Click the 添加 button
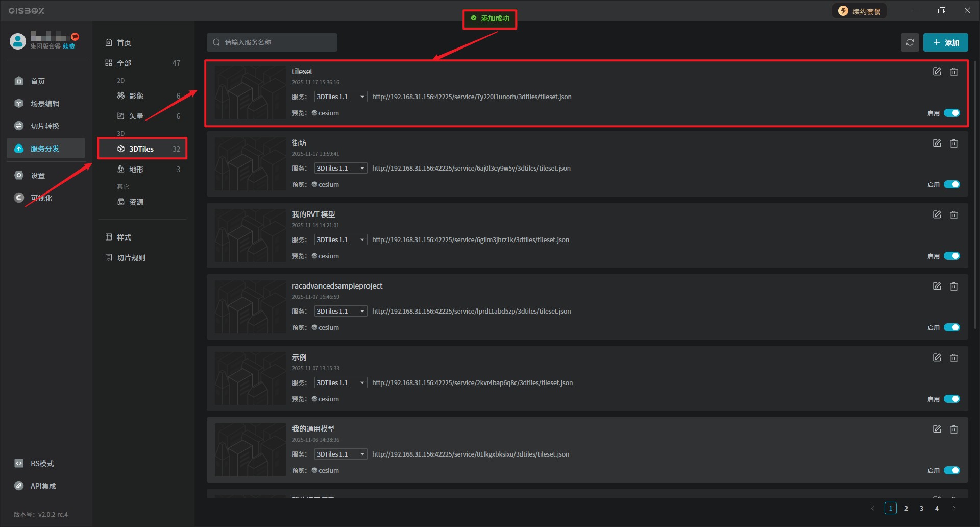Image resolution: width=980 pixels, height=527 pixels. (945, 42)
